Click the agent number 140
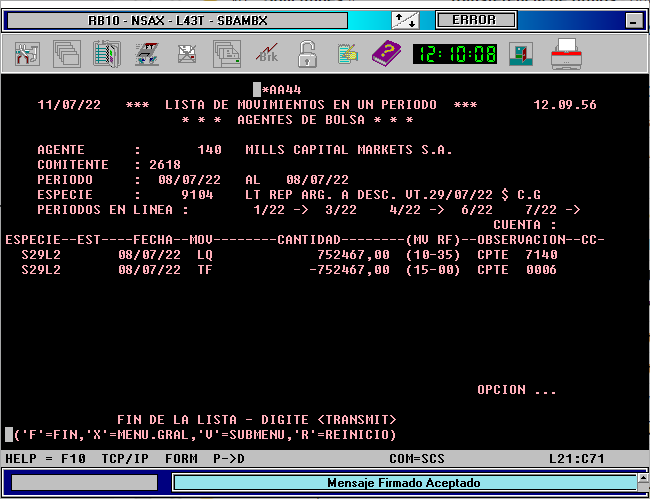The height and width of the screenshot is (499, 650). 209,150
